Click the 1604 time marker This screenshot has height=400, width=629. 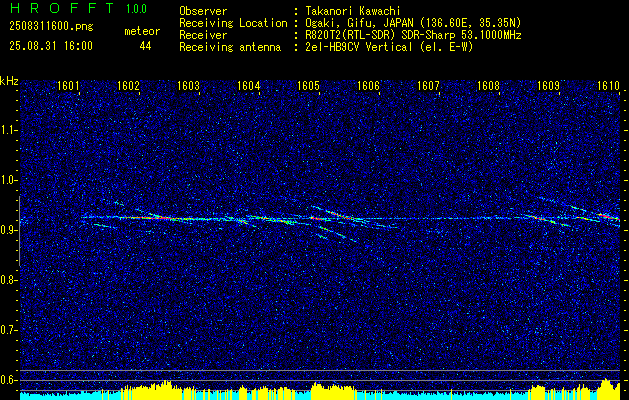(248, 85)
